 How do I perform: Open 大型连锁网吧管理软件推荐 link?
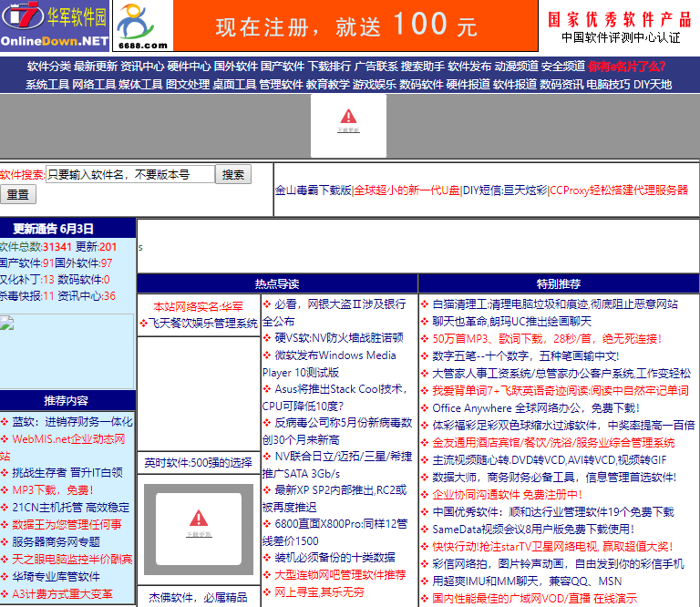[340, 575]
